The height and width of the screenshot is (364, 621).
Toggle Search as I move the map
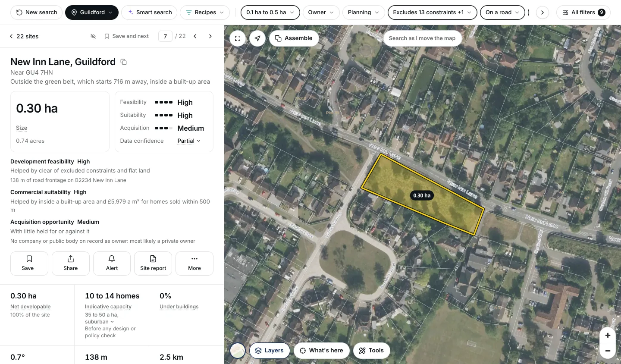point(422,38)
